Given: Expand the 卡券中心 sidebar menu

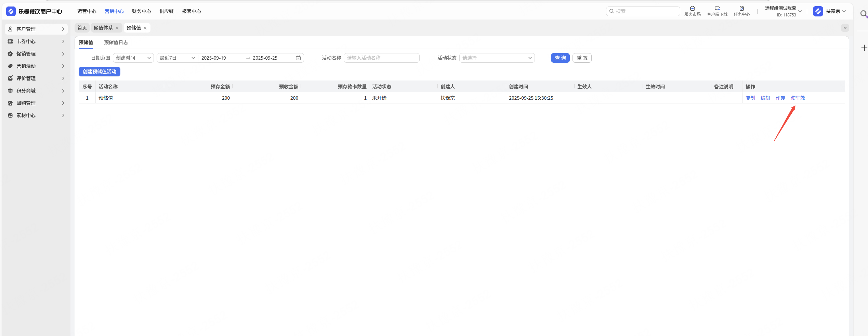Looking at the screenshot, I should coord(63,41).
